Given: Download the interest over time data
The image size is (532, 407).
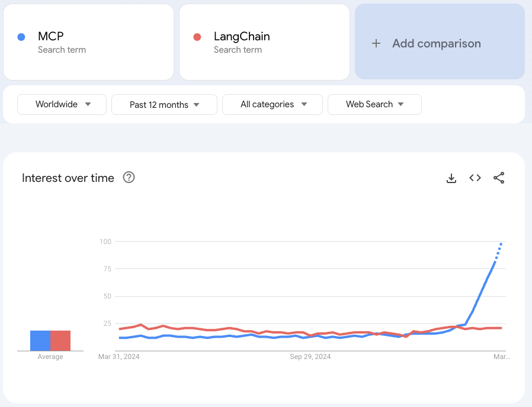Looking at the screenshot, I should pos(451,178).
